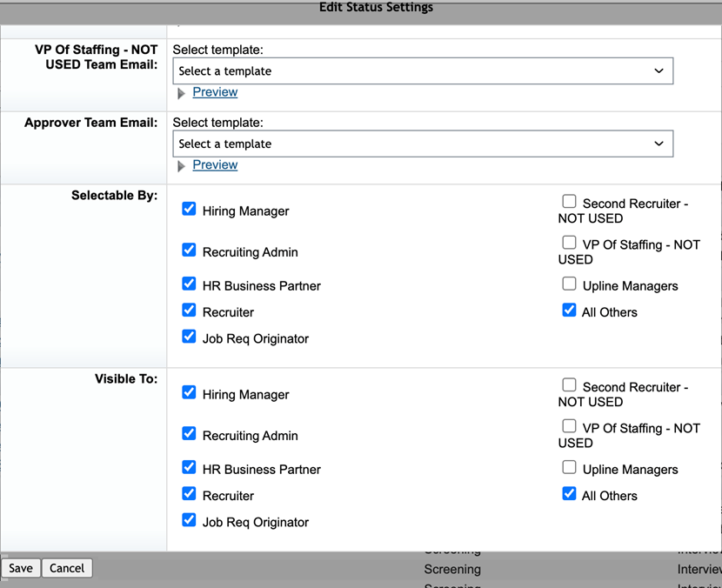Uncheck Hiring Manager under Selectable By

(x=189, y=209)
